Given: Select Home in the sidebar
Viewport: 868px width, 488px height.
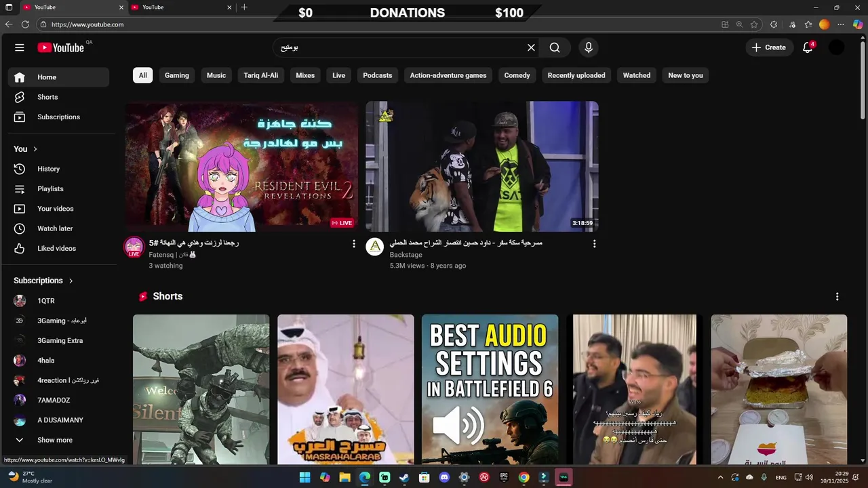Looking at the screenshot, I should tap(58, 77).
